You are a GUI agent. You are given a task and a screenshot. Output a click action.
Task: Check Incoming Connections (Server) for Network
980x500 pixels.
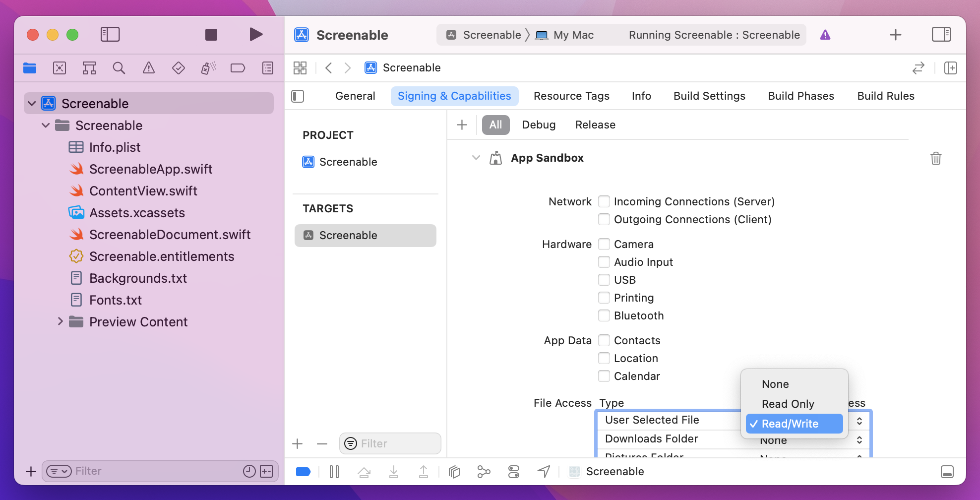pos(604,201)
